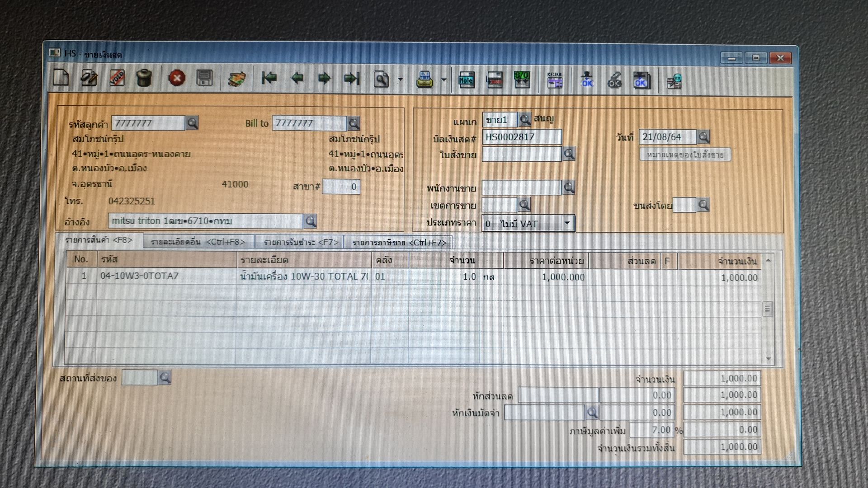
Task: Search customer code with magnifier button
Action: (x=192, y=123)
